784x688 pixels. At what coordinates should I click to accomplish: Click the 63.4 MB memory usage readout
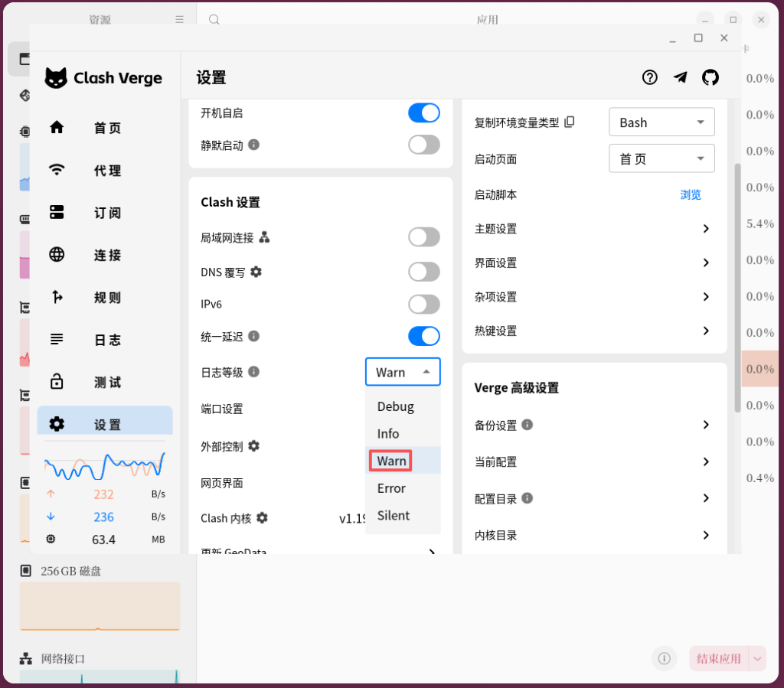tap(105, 540)
